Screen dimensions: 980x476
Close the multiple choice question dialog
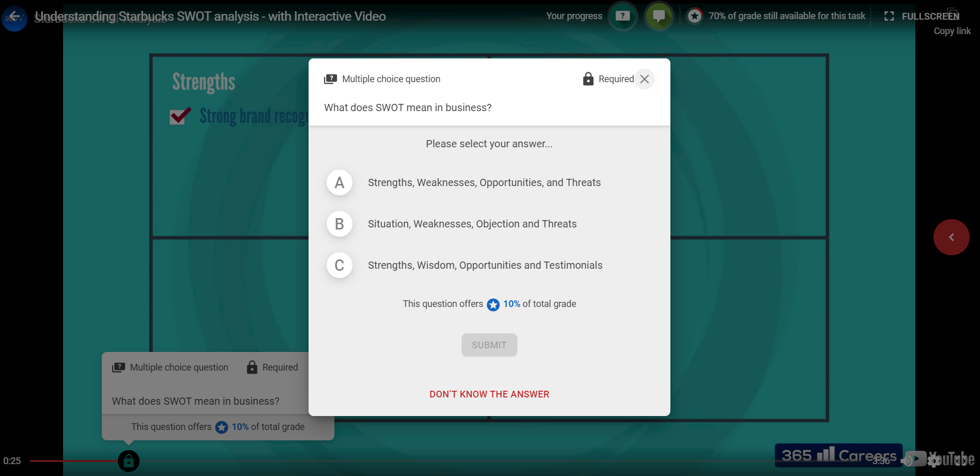click(x=645, y=79)
